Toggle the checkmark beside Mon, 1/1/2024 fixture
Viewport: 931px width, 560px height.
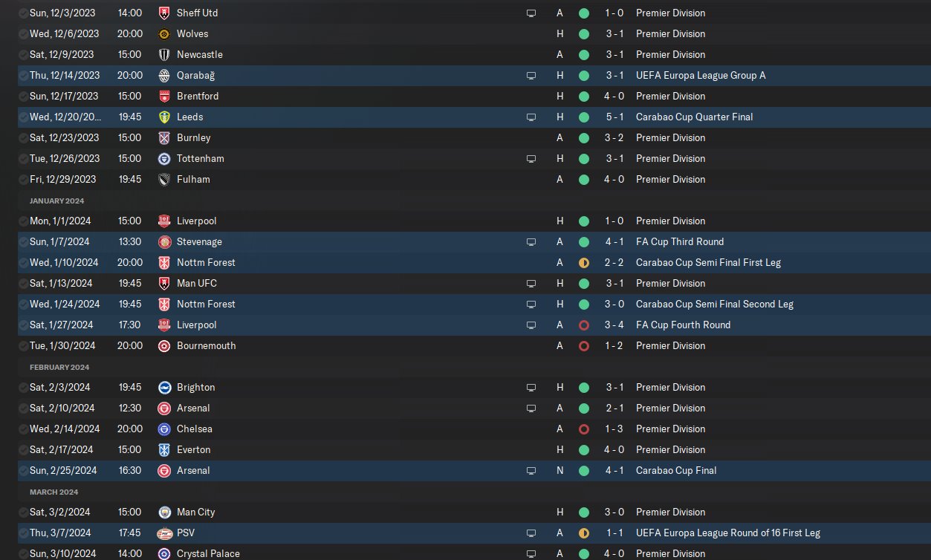[24, 221]
